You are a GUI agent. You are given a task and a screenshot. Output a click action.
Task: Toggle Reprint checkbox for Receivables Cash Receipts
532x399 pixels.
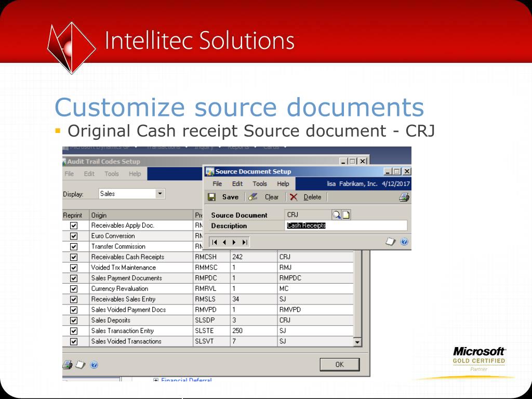(74, 257)
